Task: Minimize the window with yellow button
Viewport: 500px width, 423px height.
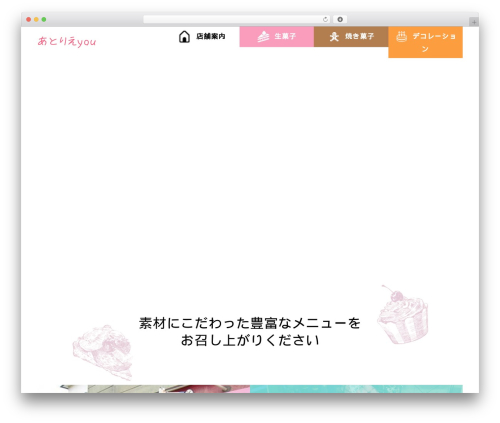Action: (36, 19)
